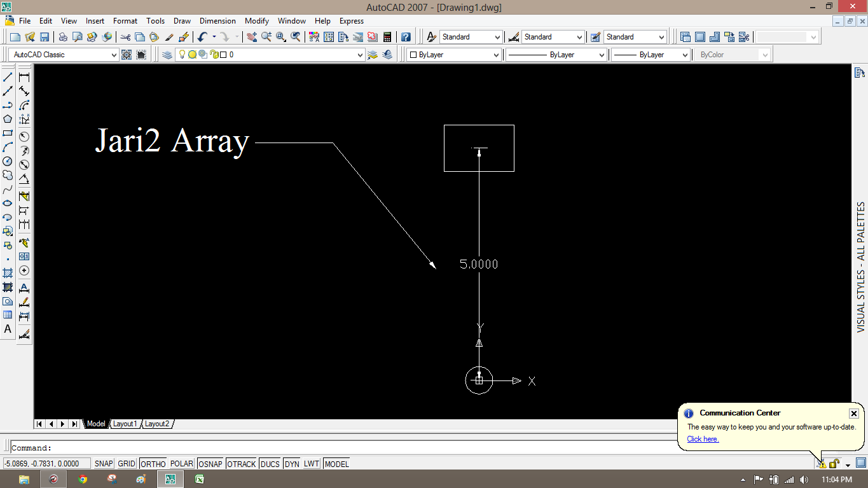
Task: Select the Diameter dimension tool
Action: 24,165
